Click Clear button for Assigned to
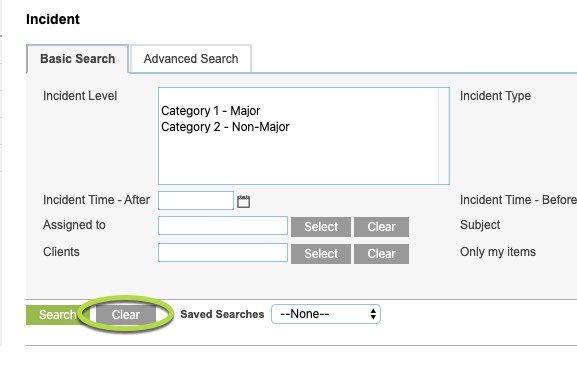 (381, 227)
